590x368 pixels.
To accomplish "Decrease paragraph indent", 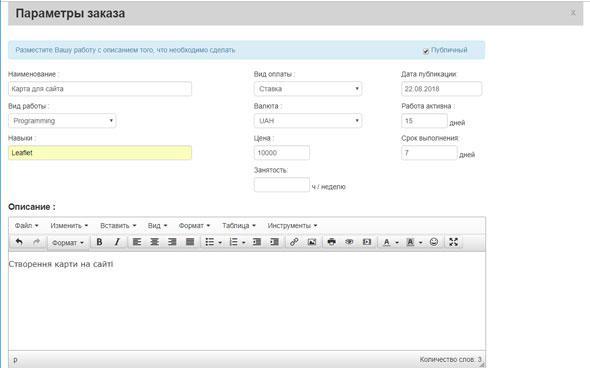I will pos(257,242).
